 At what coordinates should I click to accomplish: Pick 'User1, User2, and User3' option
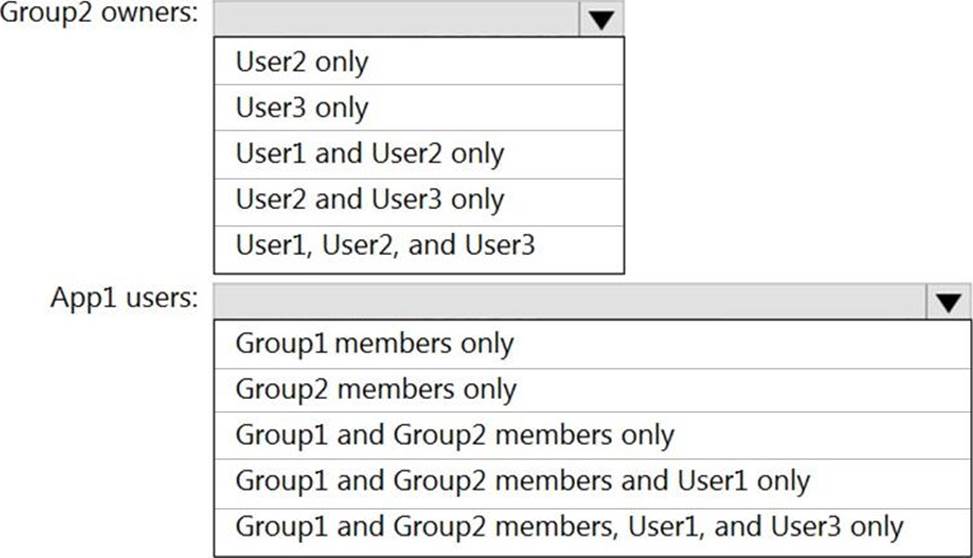(x=385, y=245)
